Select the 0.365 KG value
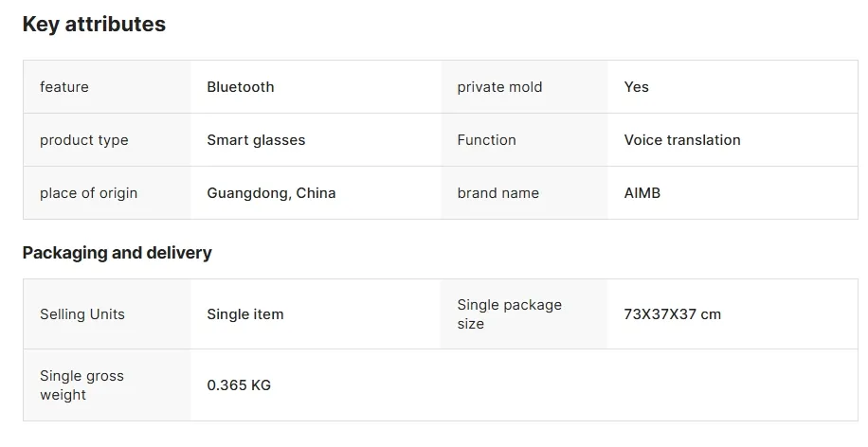868x447 pixels. click(x=239, y=385)
